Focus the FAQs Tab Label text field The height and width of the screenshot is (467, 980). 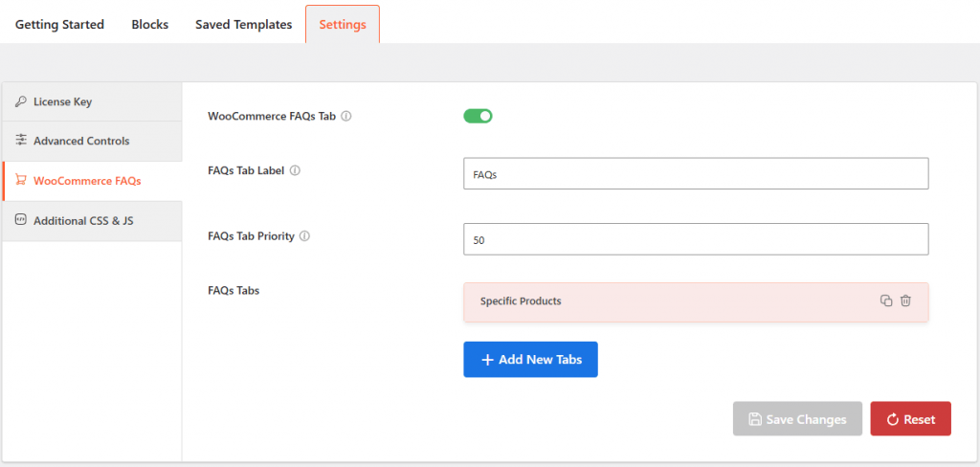pos(696,174)
